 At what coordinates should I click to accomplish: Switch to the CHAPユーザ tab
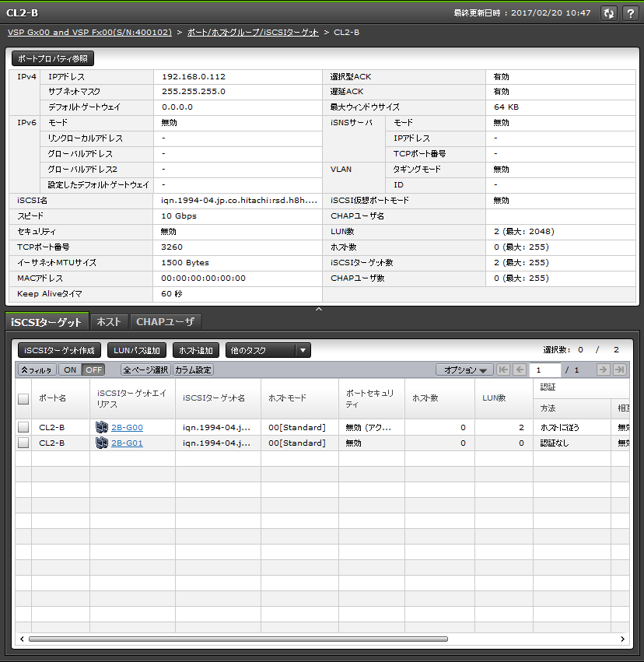(x=165, y=321)
